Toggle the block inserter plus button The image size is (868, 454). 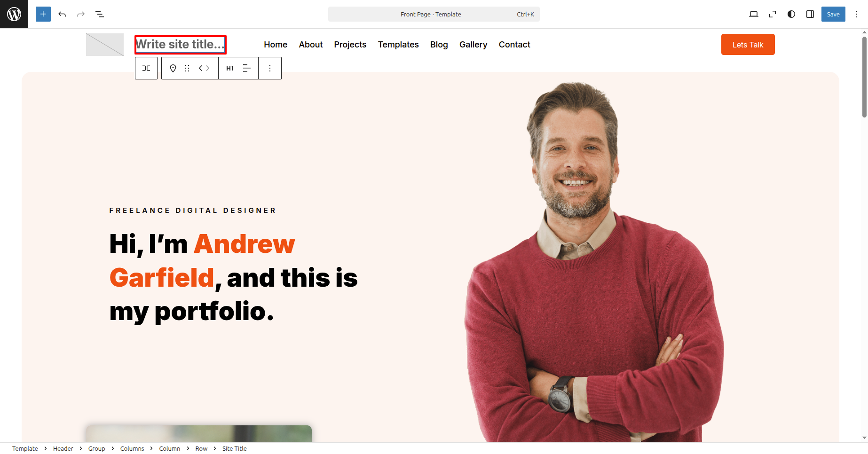[43, 14]
